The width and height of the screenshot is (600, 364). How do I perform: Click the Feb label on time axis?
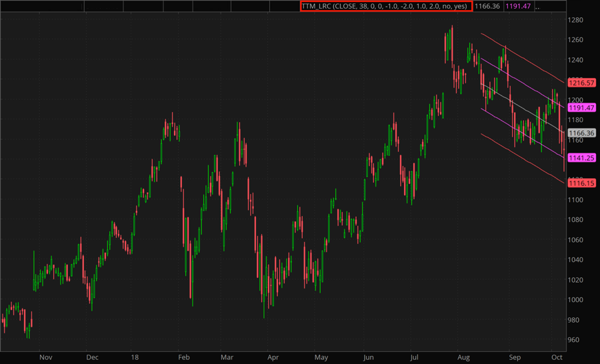pos(185,357)
